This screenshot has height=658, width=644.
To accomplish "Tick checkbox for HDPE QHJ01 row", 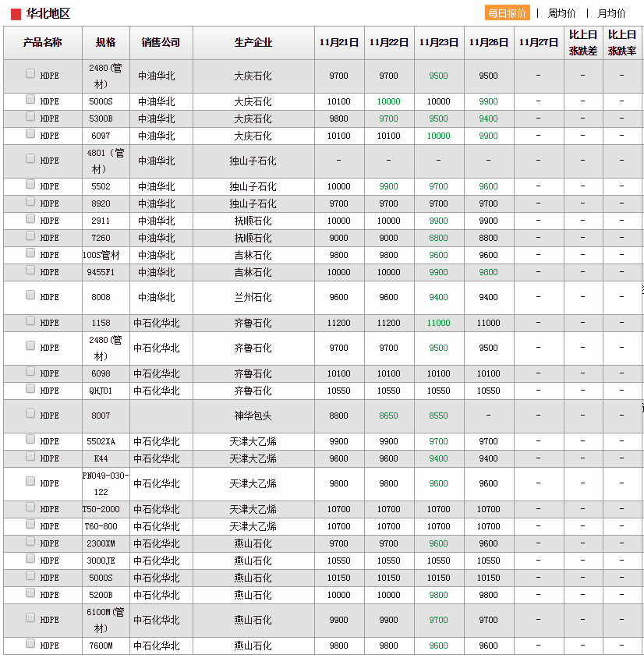I will (30, 388).
